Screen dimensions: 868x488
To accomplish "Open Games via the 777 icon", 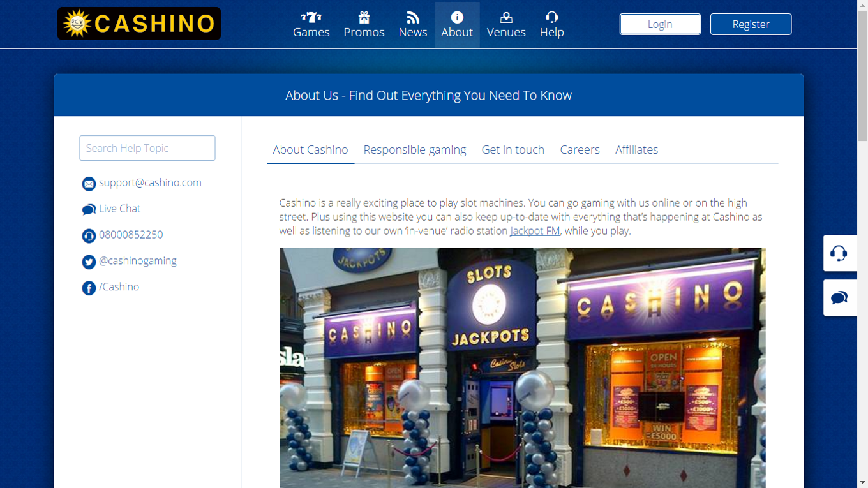I will coord(311,17).
